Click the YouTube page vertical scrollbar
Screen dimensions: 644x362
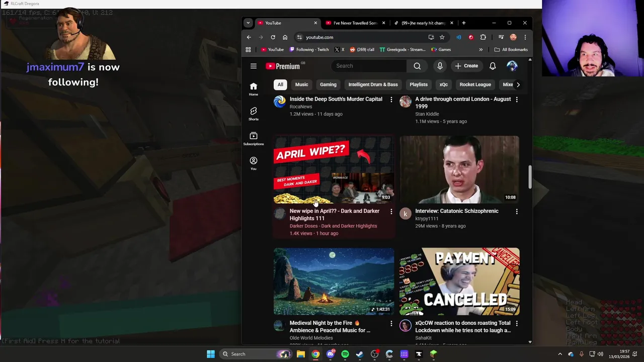pos(530,177)
